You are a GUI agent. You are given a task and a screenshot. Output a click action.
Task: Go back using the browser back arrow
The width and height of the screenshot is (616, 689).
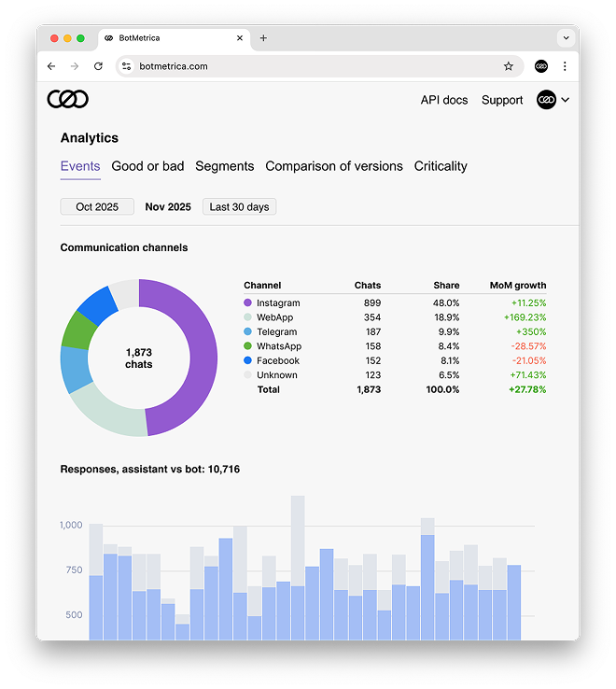(51, 66)
